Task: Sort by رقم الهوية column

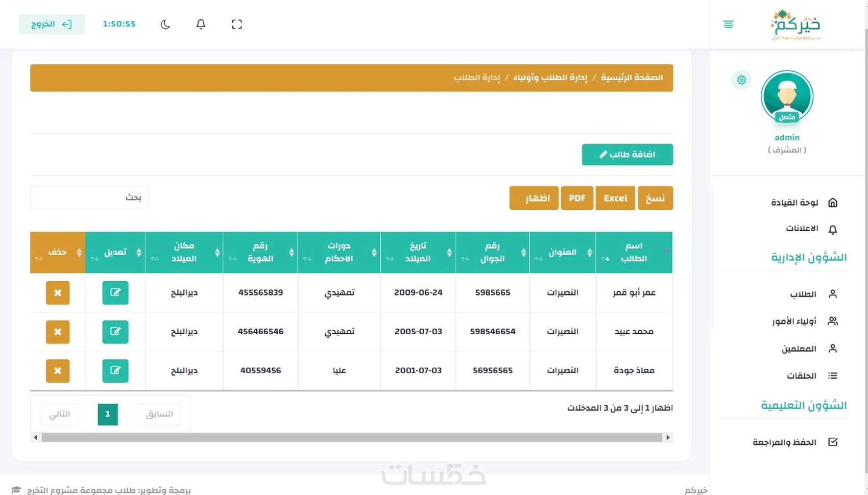Action: click(x=260, y=252)
